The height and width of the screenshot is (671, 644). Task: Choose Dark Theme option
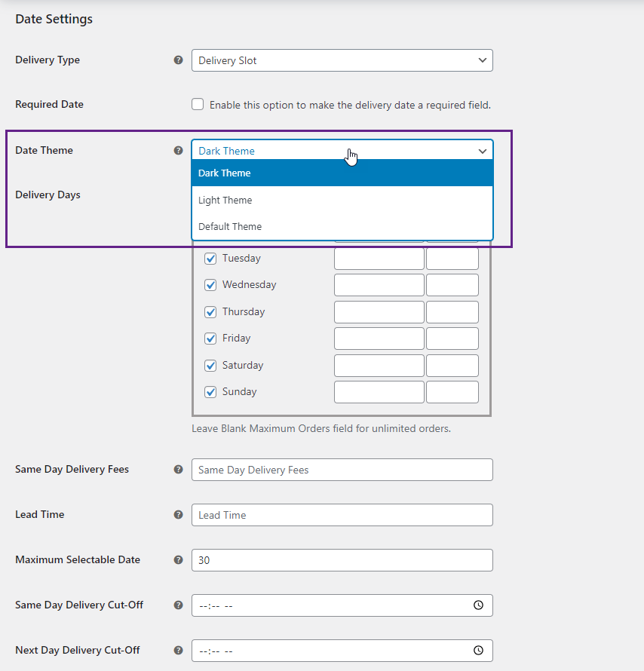(342, 173)
